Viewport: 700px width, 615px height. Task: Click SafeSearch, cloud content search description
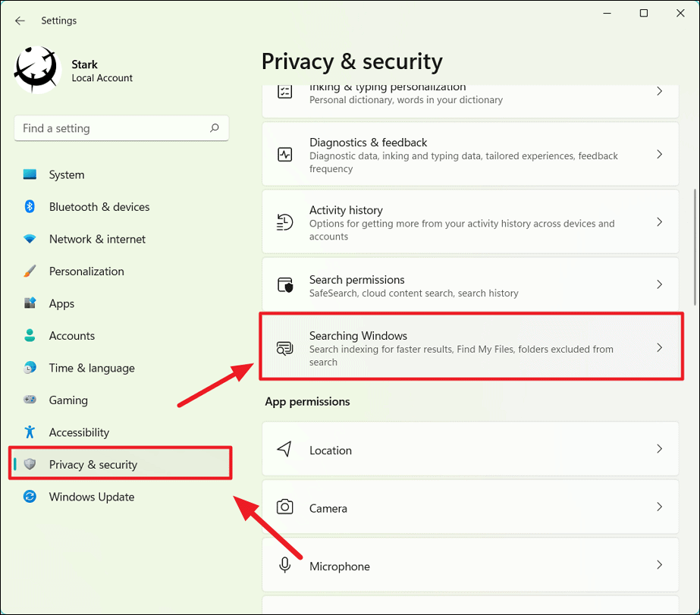pos(413,293)
